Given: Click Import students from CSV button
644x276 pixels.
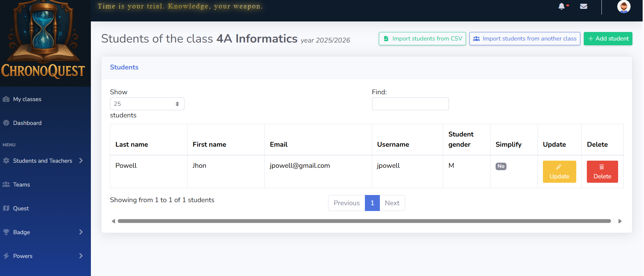Looking at the screenshot, I should tap(422, 39).
